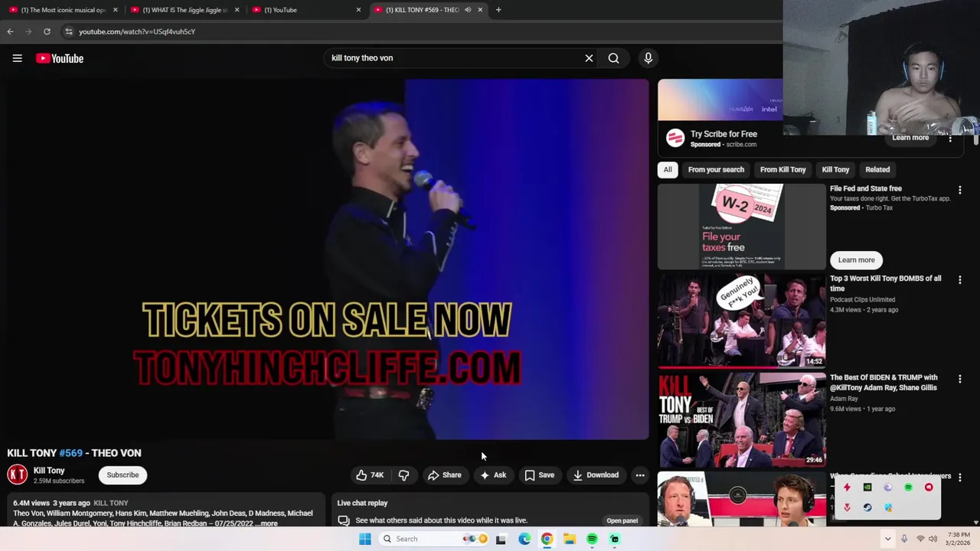980x551 pixels.
Task: Open the TurboTax W-2 ad thumbnail
Action: (x=742, y=227)
